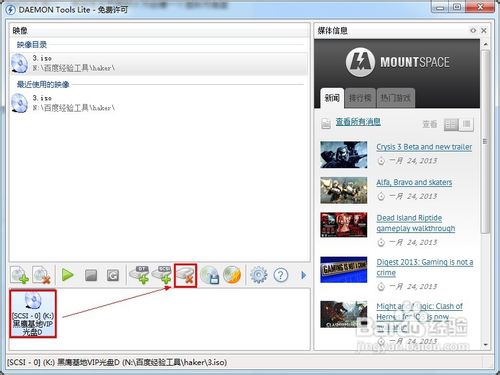Image resolution: width=500 pixels, height=375 pixels.
Task: Click the Make disc image icon
Action: tap(210, 275)
